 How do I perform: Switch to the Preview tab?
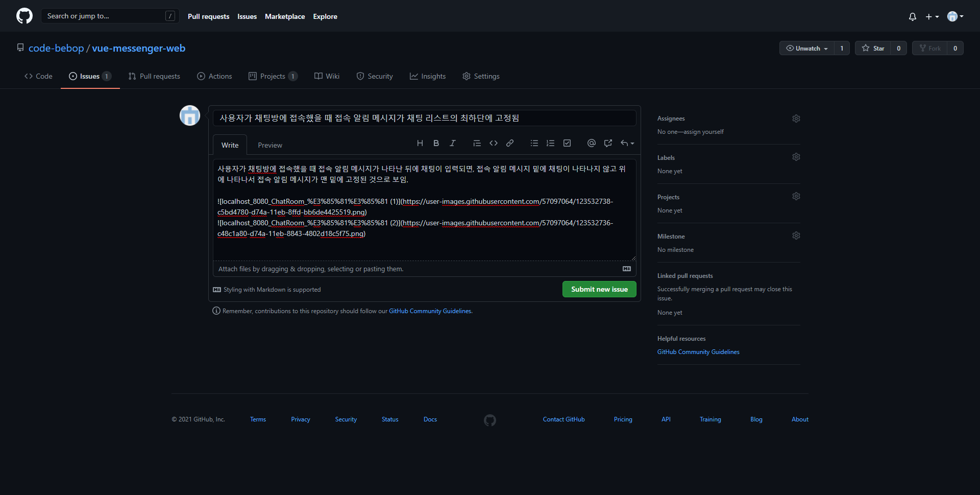tap(270, 145)
